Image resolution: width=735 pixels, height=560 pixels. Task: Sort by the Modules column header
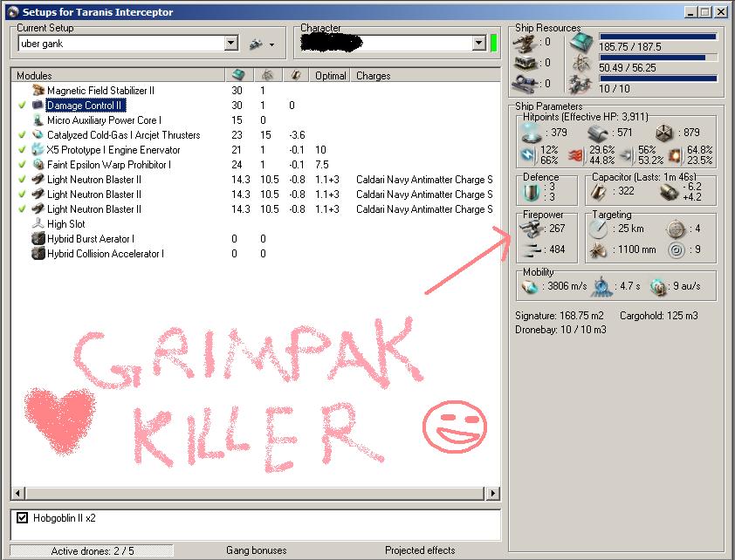(118, 75)
